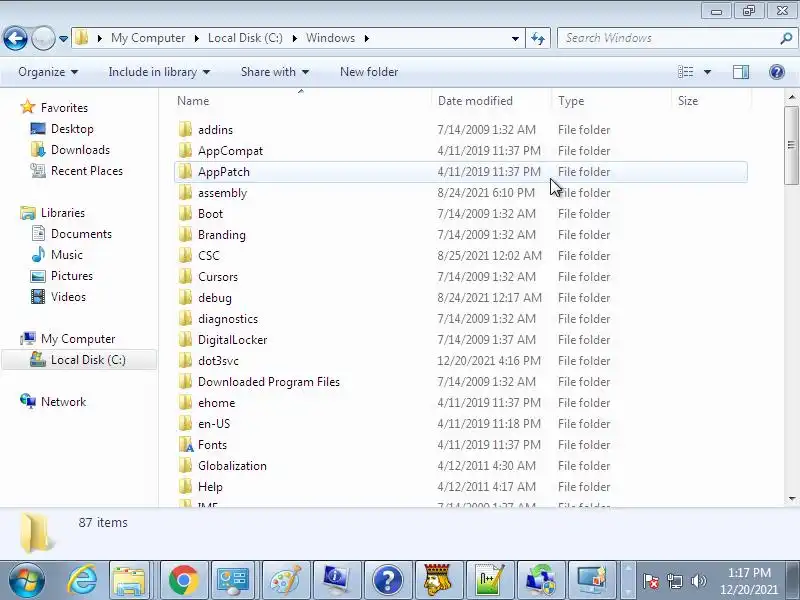This screenshot has width=800, height=600.
Task: Click the Refresh button beside address bar
Action: click(x=538, y=38)
